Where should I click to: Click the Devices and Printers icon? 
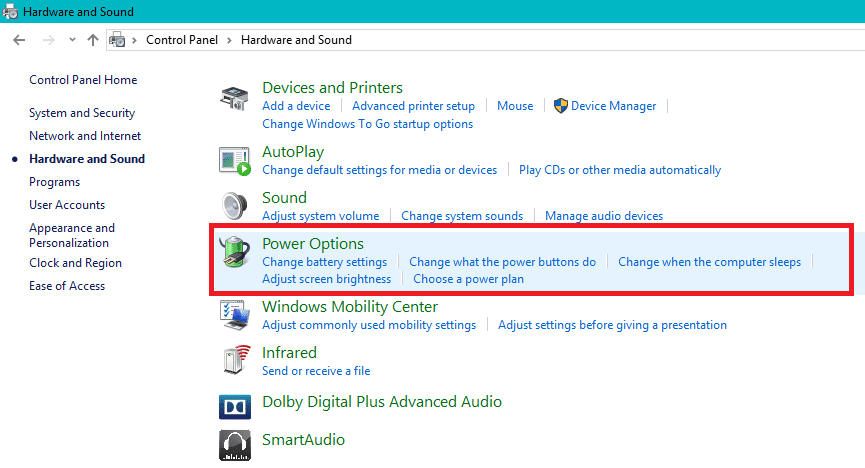tap(234, 100)
